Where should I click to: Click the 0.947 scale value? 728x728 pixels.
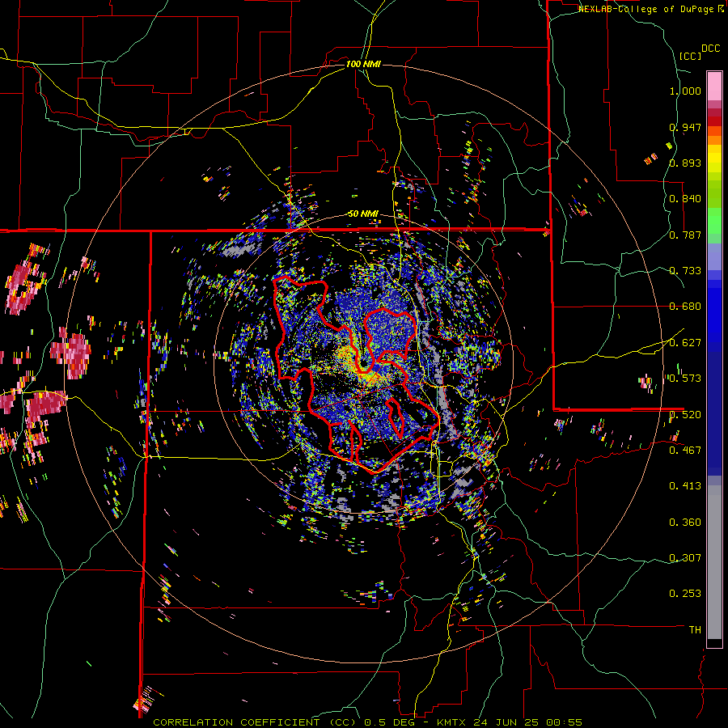tap(685, 127)
